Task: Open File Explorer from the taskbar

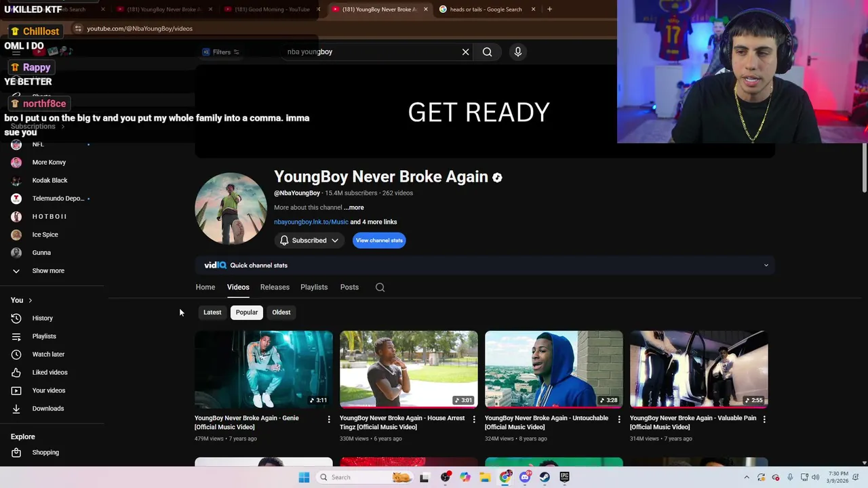Action: (485, 477)
